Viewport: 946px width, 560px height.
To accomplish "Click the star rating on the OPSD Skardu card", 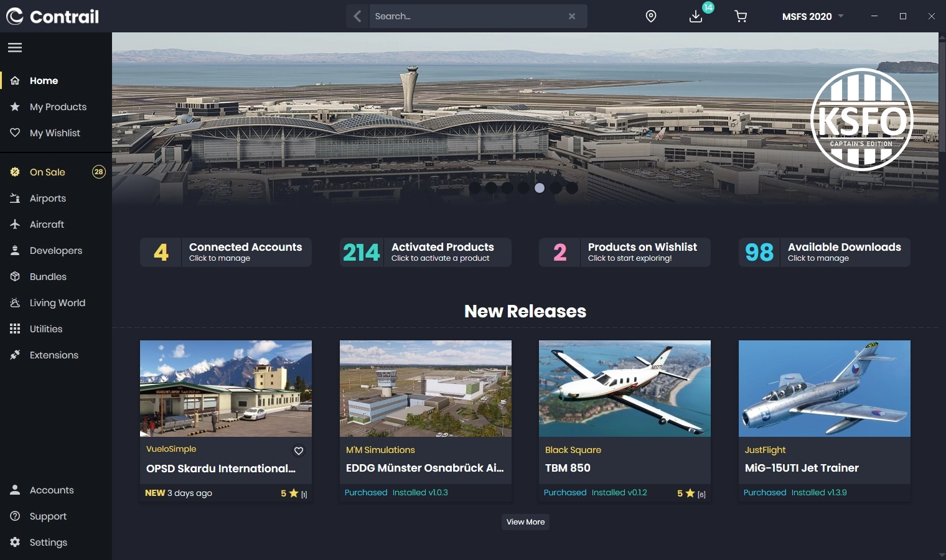I will 294,493.
